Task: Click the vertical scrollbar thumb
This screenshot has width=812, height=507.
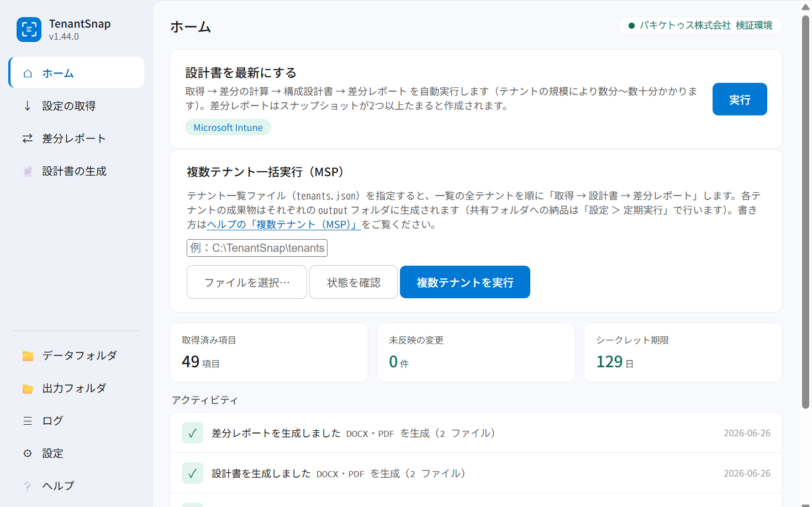Action: (806, 213)
